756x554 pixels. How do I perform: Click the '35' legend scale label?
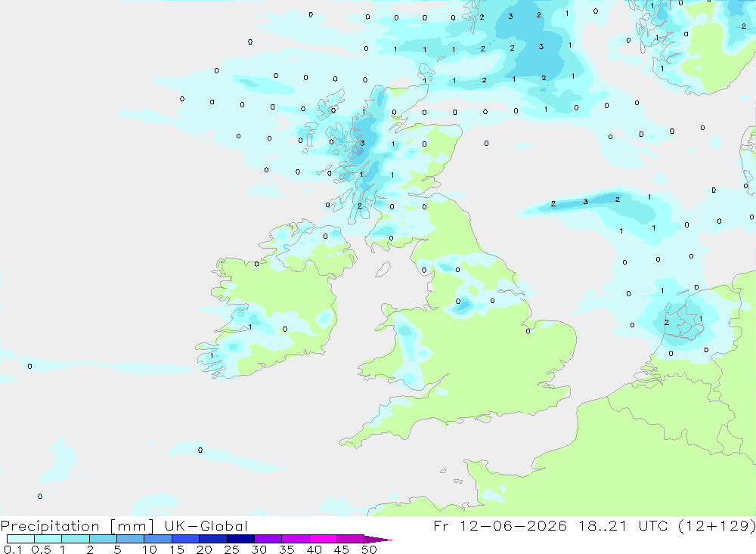(287, 549)
